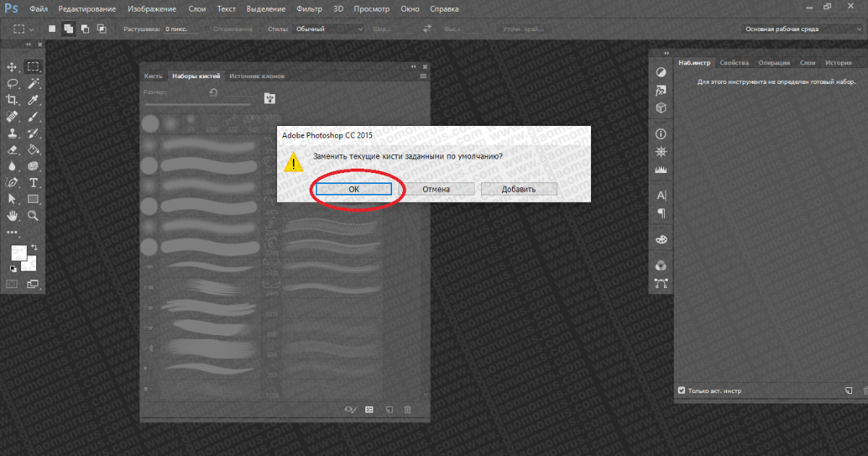Viewport: 868px width, 456px height.
Task: Select the Rectangle shape tool
Action: tap(33, 199)
